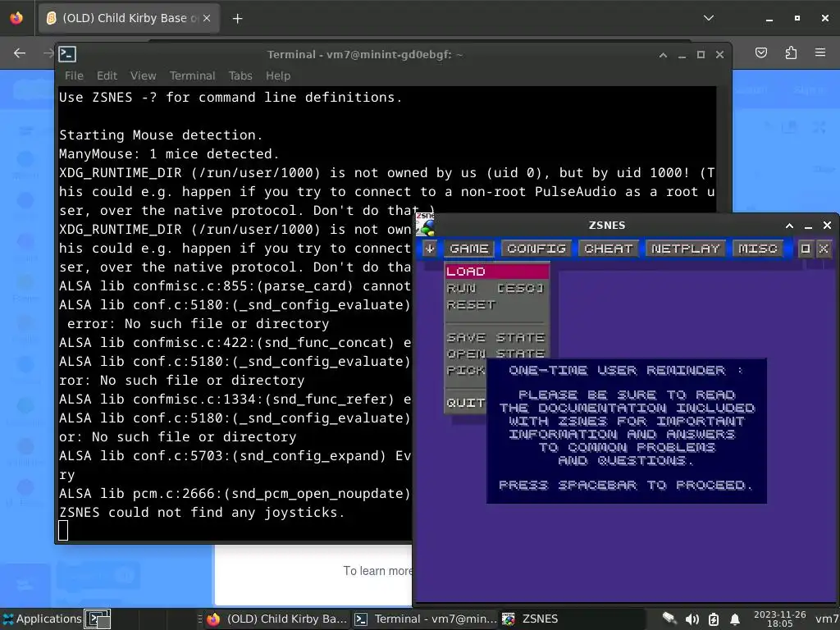
Task: Open the Terminal File menu
Action: click(x=74, y=75)
